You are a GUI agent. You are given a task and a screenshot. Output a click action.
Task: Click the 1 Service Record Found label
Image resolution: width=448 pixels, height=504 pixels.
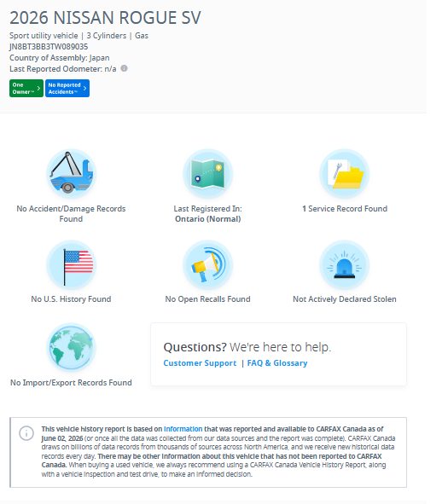345,209
